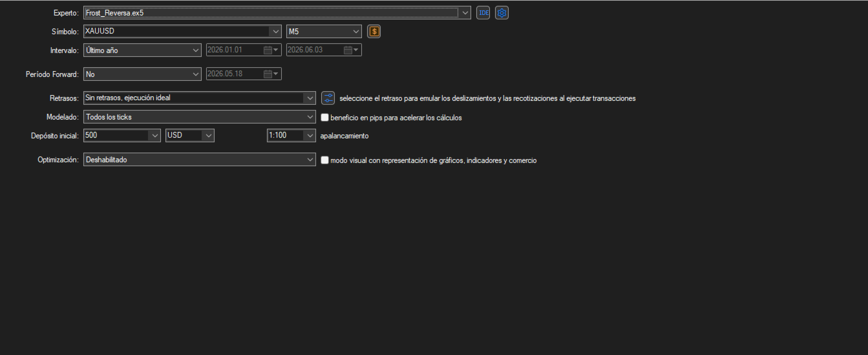Open symbol specification dollar icon
The height and width of the screenshot is (355, 868).
374,31
